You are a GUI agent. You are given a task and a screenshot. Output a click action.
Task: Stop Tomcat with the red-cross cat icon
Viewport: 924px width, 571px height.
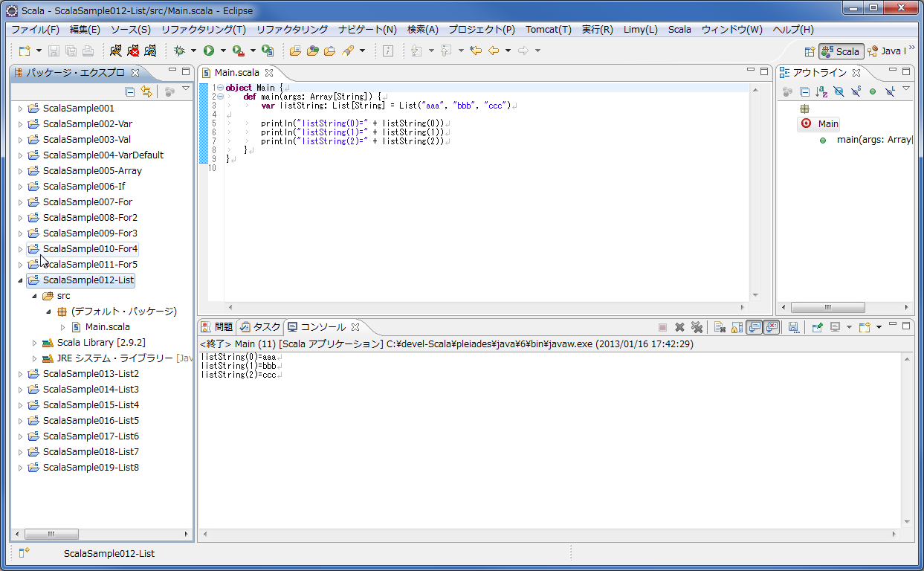click(134, 50)
